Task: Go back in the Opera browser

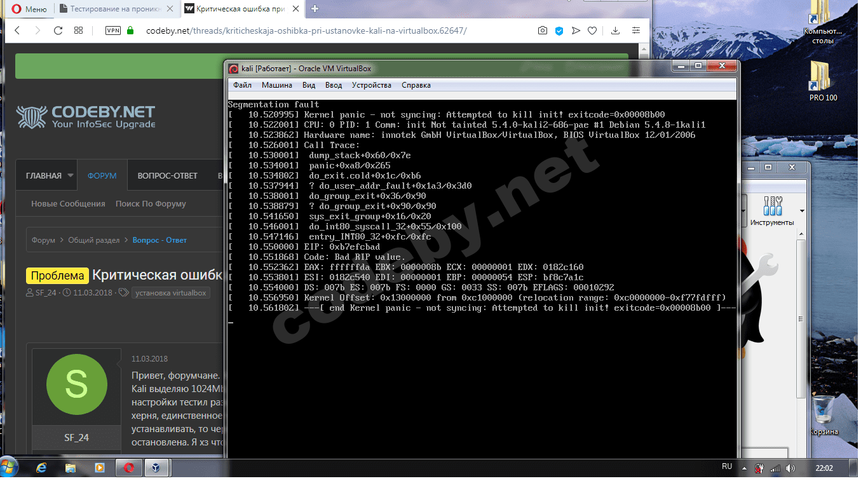Action: coord(17,30)
